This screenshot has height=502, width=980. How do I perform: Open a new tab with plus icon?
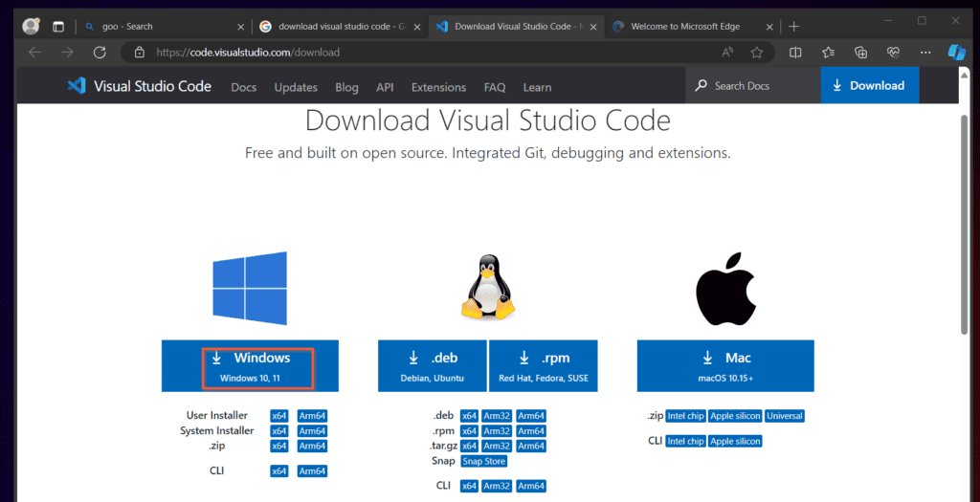click(x=793, y=26)
